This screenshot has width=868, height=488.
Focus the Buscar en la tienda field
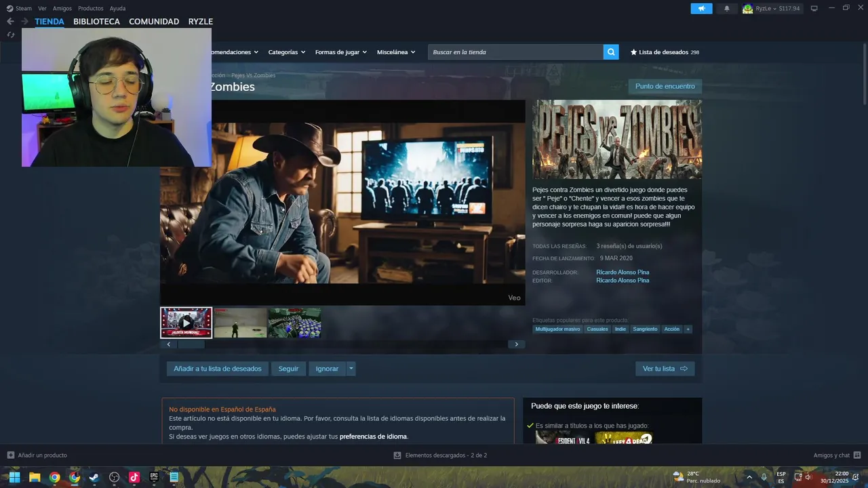[x=515, y=52]
